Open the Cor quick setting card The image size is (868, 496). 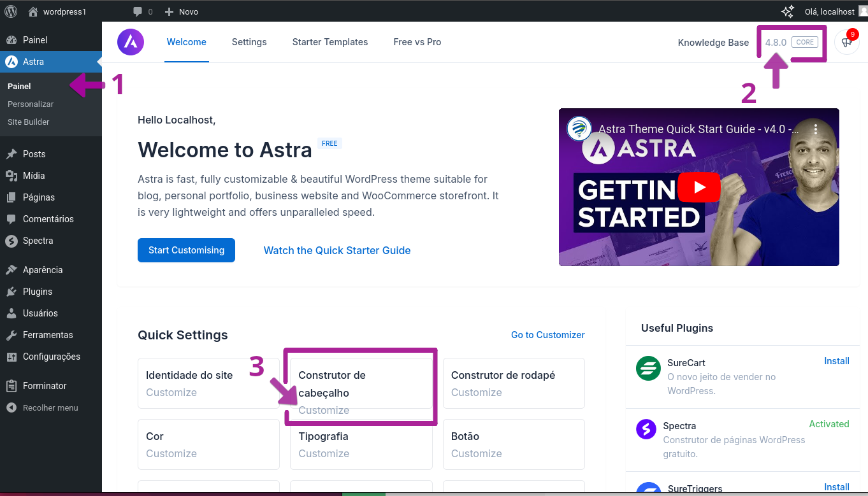click(208, 444)
